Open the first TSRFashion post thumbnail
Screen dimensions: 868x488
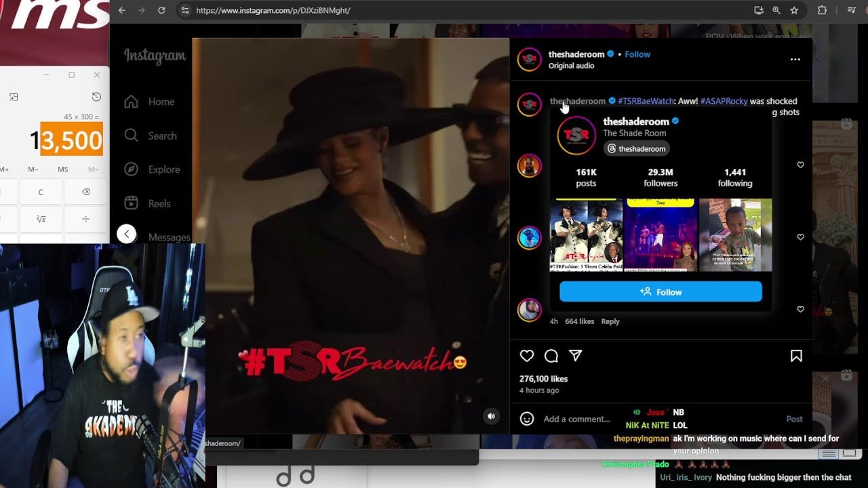click(x=586, y=235)
